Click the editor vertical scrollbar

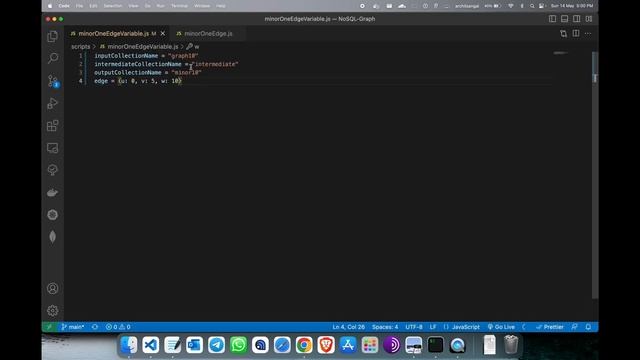pos(595,176)
